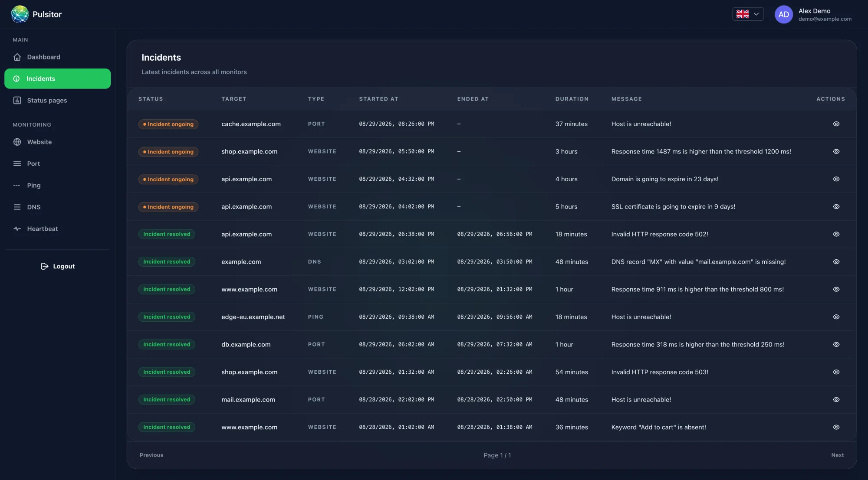This screenshot has height=480, width=868.
Task: View db.example.com incident eye icon
Action: 836,345
